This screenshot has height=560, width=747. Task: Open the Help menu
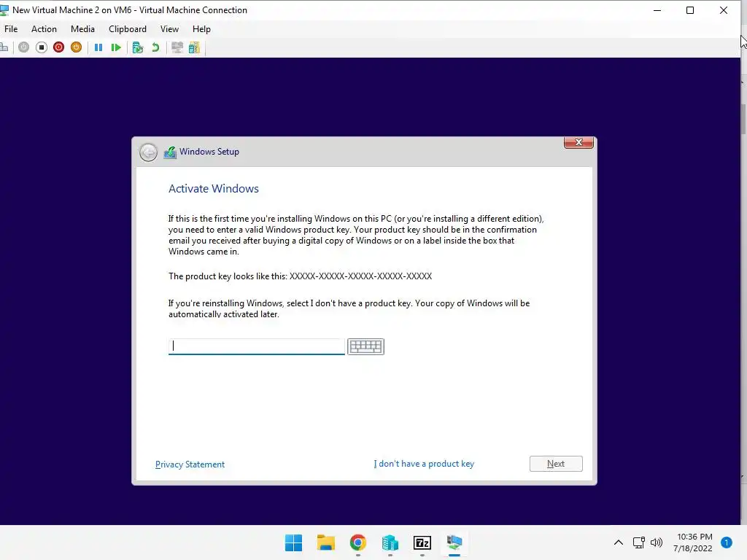(x=201, y=29)
